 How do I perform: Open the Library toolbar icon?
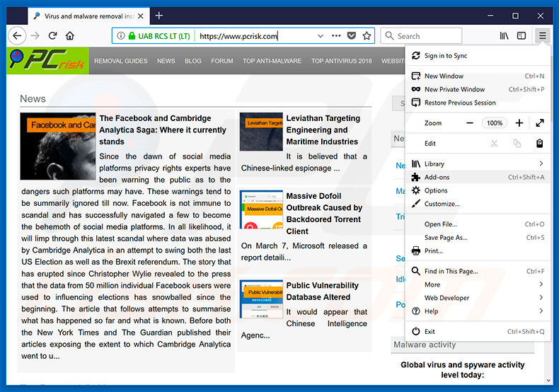point(504,35)
